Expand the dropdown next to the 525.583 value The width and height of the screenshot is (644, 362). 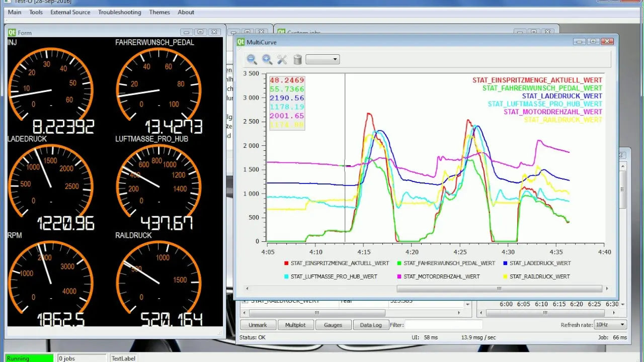tap(467, 304)
